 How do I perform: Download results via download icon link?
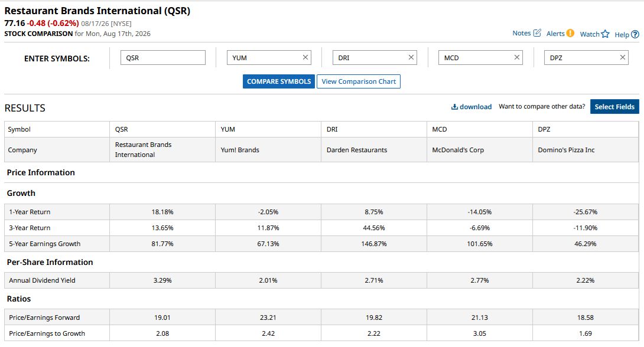471,107
